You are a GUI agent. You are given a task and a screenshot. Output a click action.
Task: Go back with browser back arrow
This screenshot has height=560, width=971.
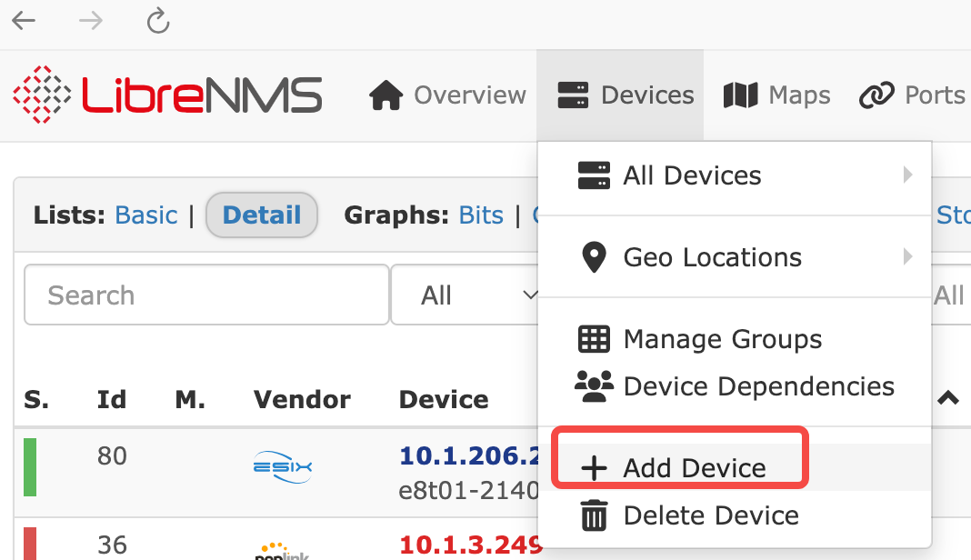(24, 22)
